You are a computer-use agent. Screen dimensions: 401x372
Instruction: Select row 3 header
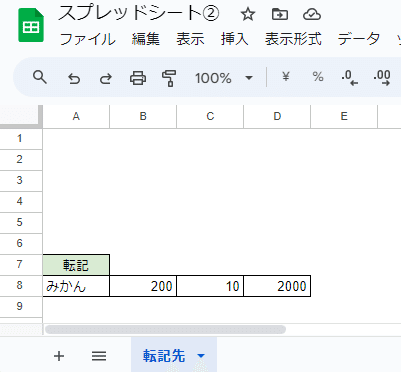tap(21, 181)
